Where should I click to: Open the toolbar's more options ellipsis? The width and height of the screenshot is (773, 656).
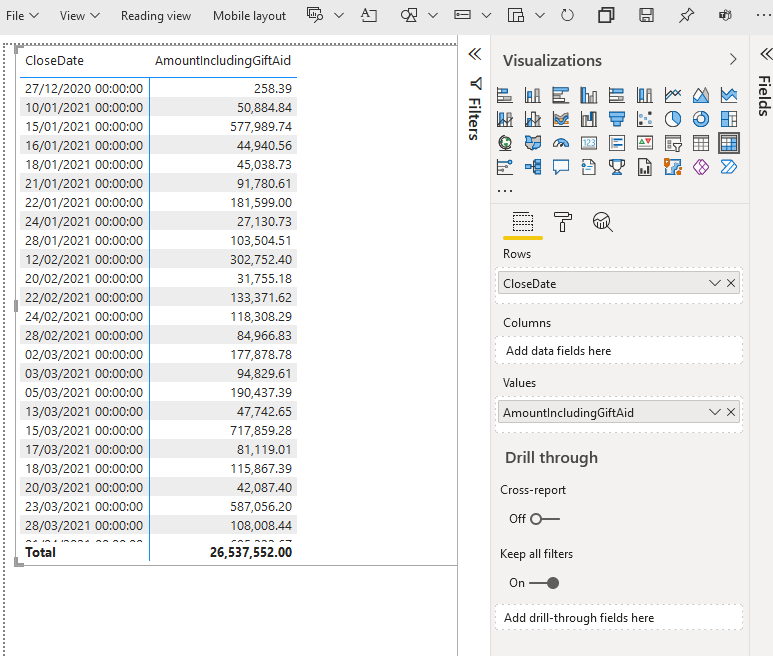(x=764, y=15)
